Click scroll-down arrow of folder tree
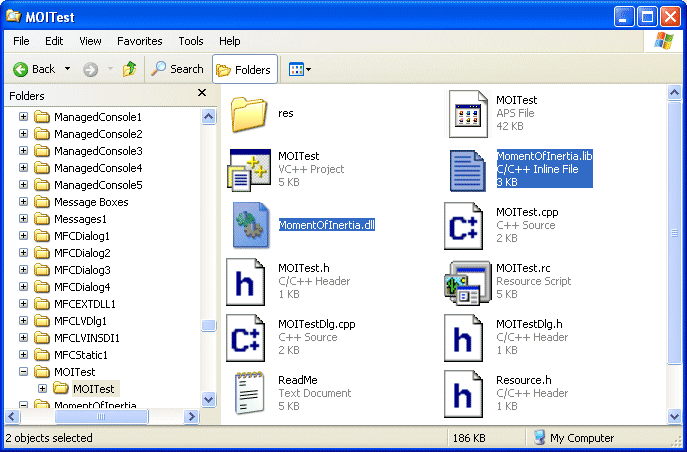This screenshot has width=687, height=452. (209, 399)
